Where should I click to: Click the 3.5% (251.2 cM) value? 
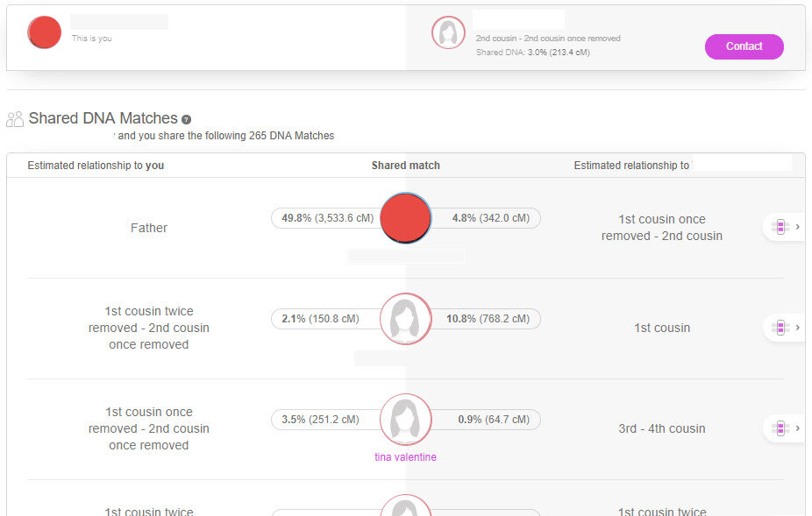pos(320,420)
